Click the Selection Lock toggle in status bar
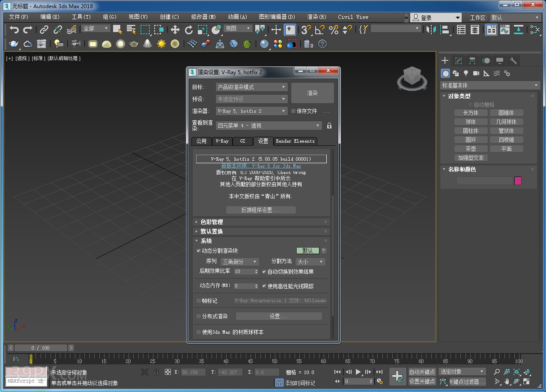The height and width of the screenshot is (392, 546). point(156,372)
